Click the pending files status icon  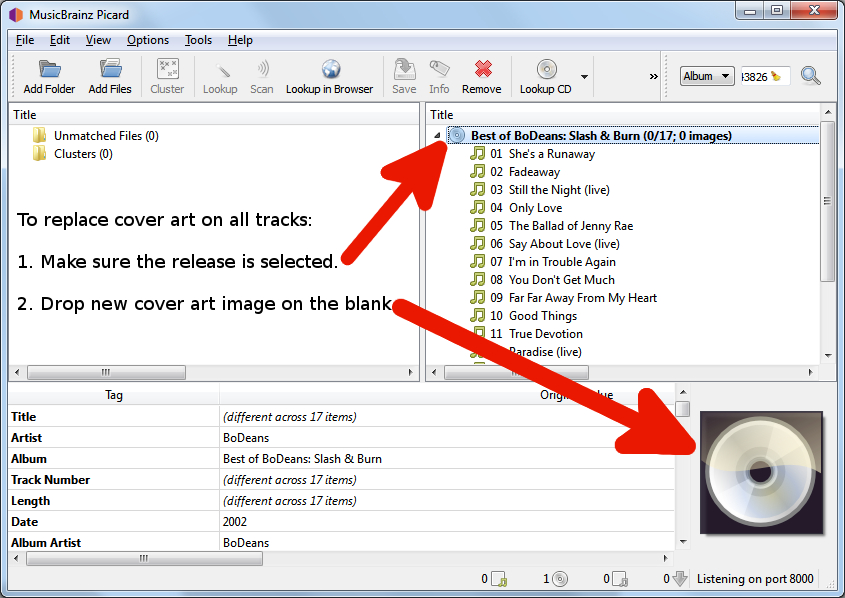tap(620, 579)
